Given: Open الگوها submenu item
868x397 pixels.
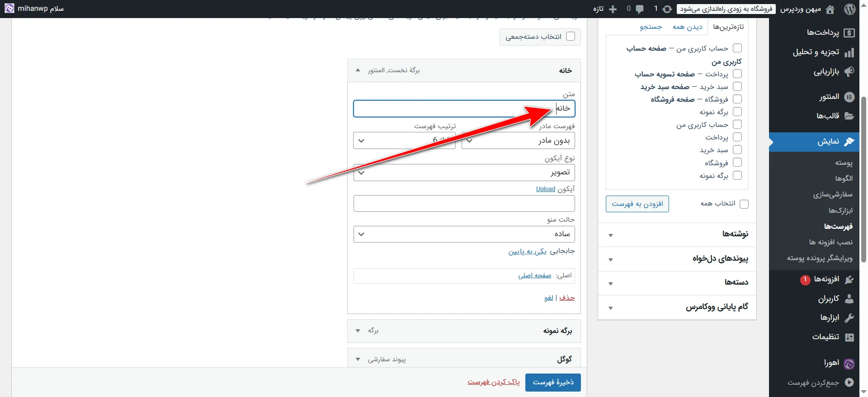Looking at the screenshot, I should coord(844,178).
